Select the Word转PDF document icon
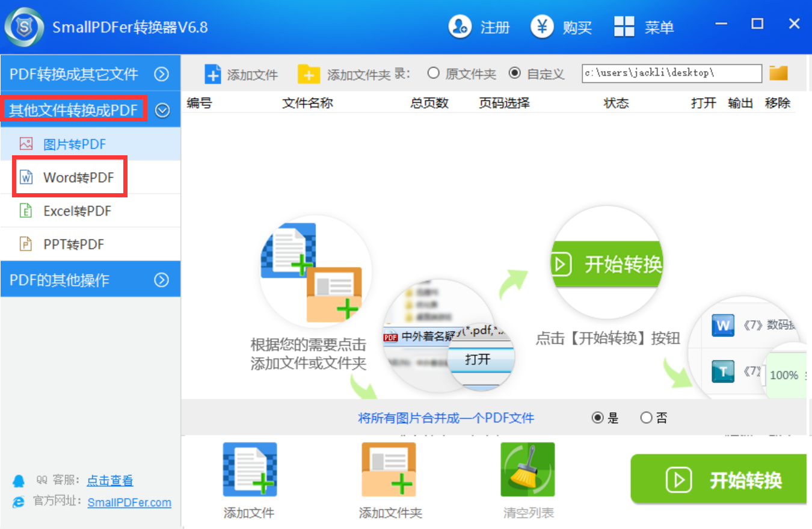Viewport: 812px width, 529px height. 26,178
